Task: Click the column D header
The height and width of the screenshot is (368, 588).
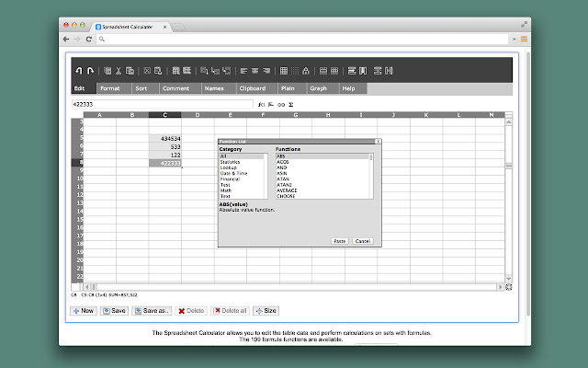Action: coord(198,115)
